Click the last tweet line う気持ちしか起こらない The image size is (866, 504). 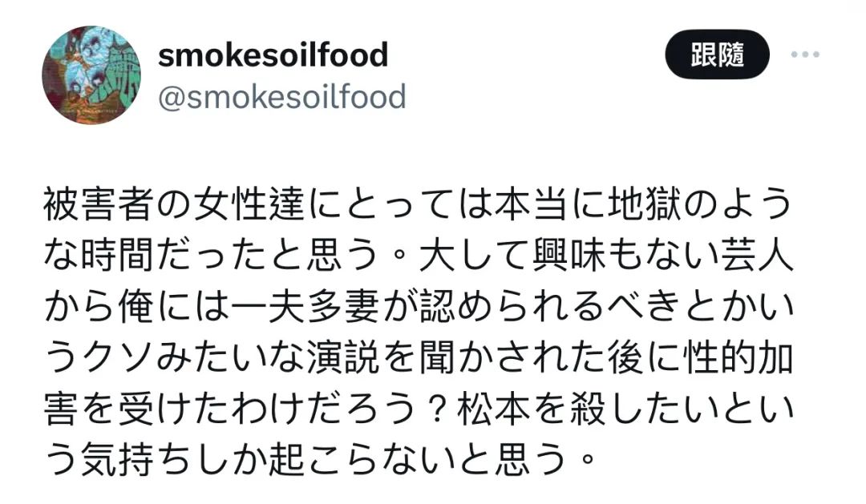pyautogui.click(x=321, y=460)
